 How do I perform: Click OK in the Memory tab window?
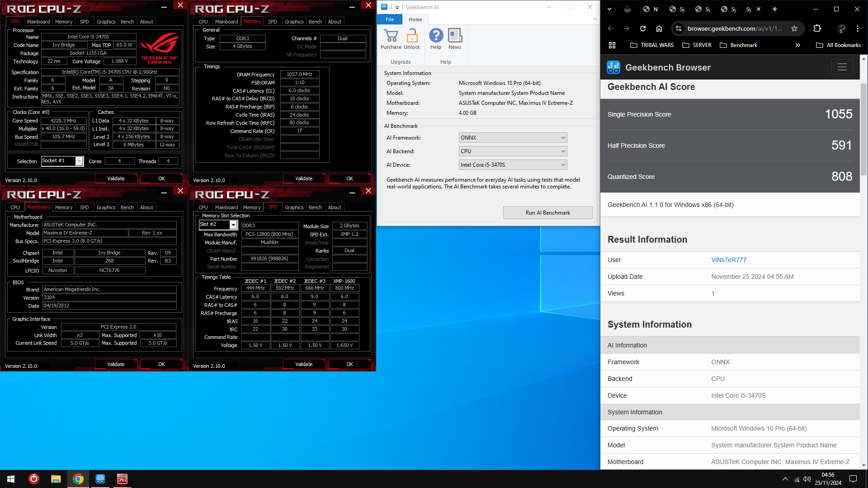(349, 178)
